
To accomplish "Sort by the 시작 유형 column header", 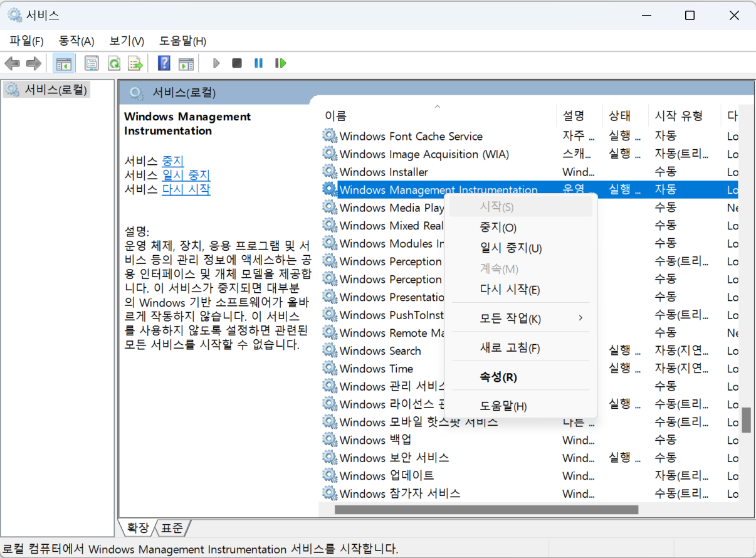I will (684, 116).
